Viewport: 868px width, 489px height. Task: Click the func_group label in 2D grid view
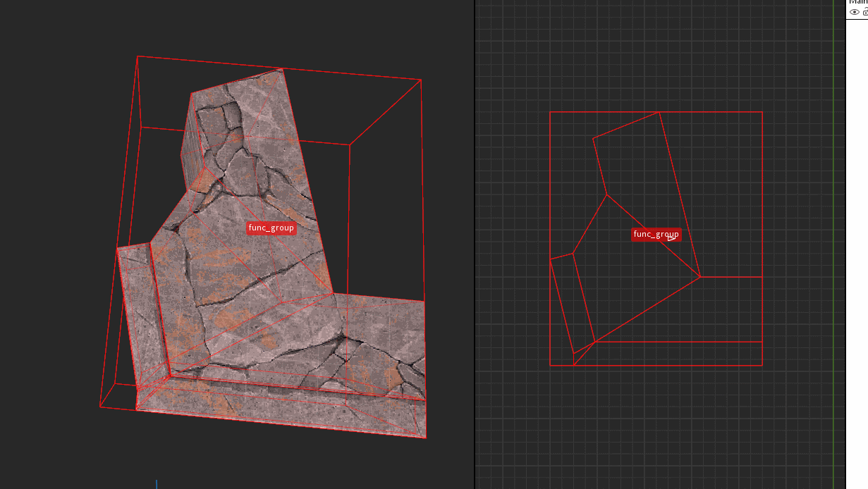point(656,235)
